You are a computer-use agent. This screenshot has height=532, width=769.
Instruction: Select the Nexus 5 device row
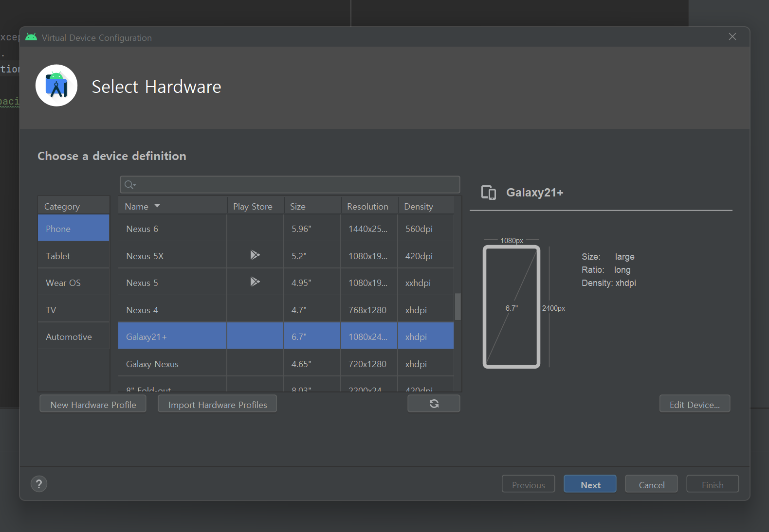pyautogui.click(x=286, y=282)
